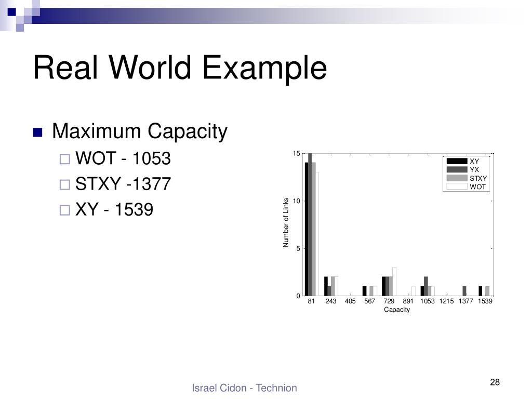Click the 'STXY -1377' bullet line
The width and height of the screenshot is (532, 399).
[x=123, y=184]
